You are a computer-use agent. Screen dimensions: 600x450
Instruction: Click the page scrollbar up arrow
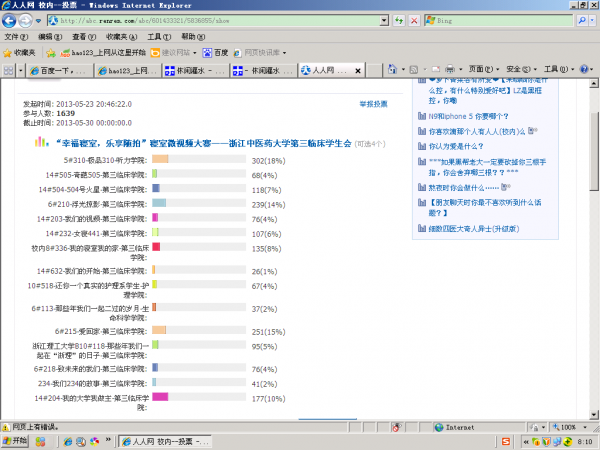[x=593, y=83]
